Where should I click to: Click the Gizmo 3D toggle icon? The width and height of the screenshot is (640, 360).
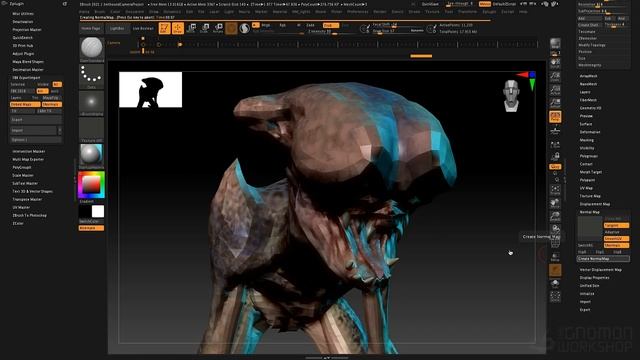[x=231, y=28]
